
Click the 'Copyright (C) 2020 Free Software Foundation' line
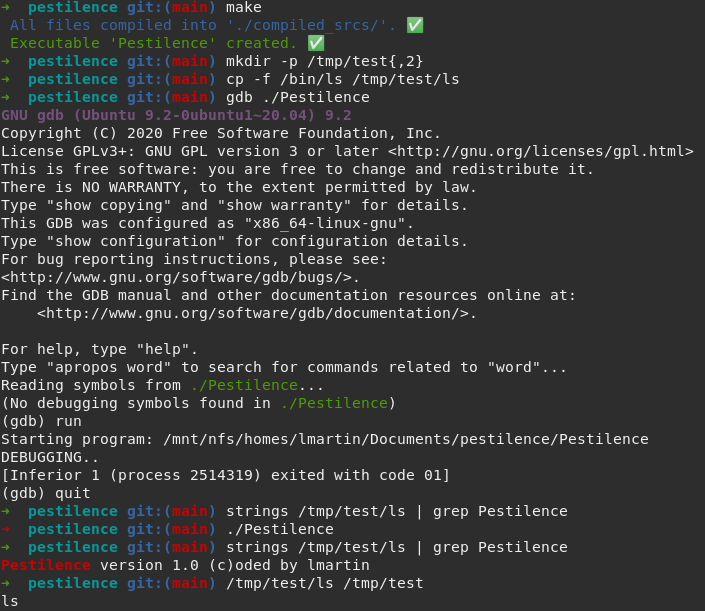coord(220,133)
